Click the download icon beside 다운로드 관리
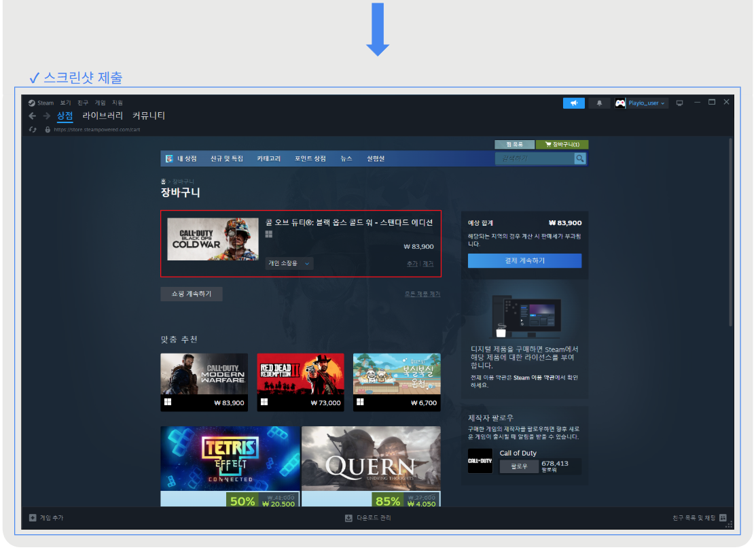The width and height of the screenshot is (756, 550). click(x=348, y=517)
